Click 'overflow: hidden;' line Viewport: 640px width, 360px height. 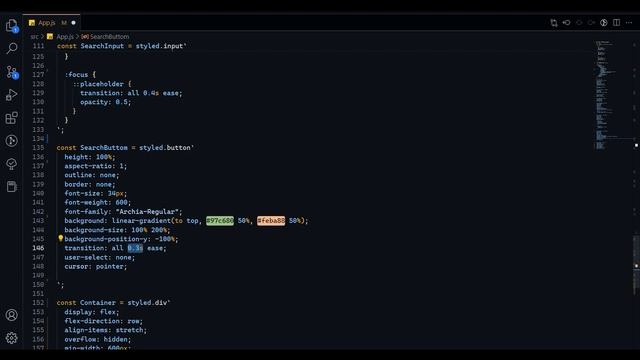click(98, 340)
